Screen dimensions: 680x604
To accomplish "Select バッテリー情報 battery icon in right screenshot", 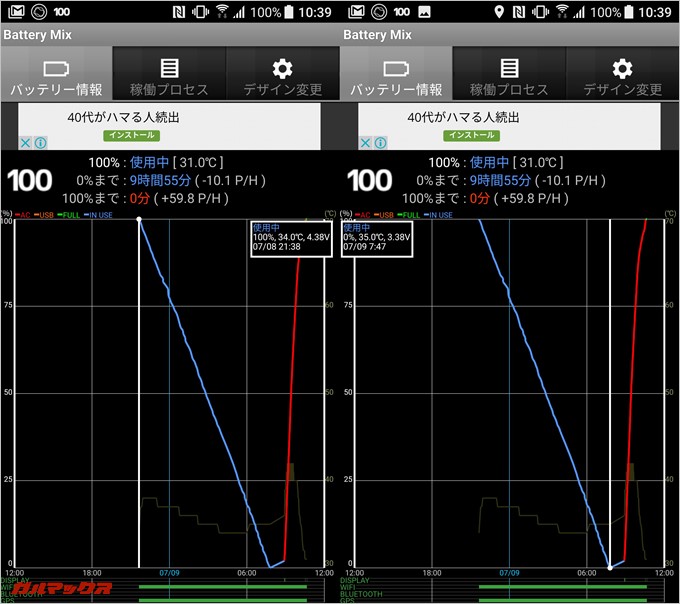I will tap(396, 69).
